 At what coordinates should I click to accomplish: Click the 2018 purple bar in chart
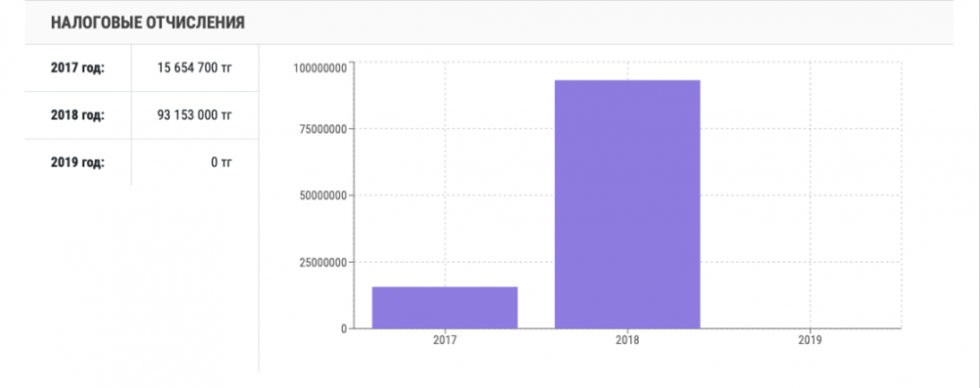(x=627, y=205)
